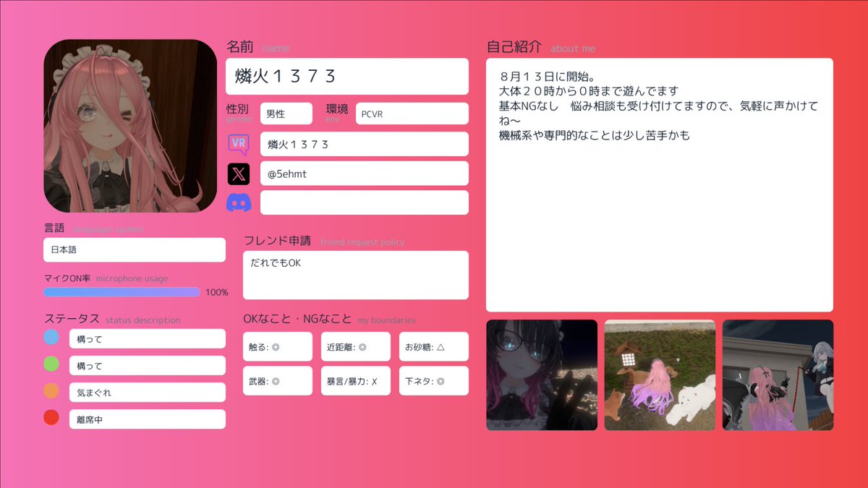868x488 pixels.
Task: Click the OKなこと・NGなこと boundaries heading
Action: 329,320
